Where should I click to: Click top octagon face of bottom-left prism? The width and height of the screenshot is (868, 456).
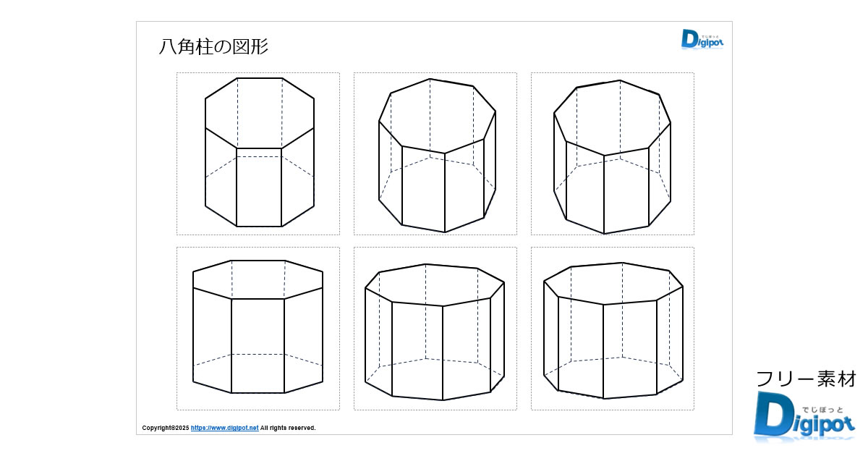(x=258, y=279)
